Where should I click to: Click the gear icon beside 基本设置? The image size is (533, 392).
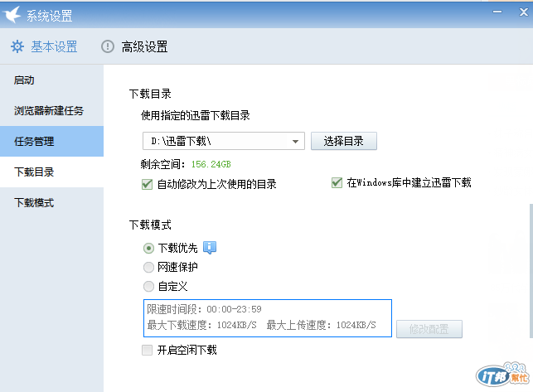point(17,46)
